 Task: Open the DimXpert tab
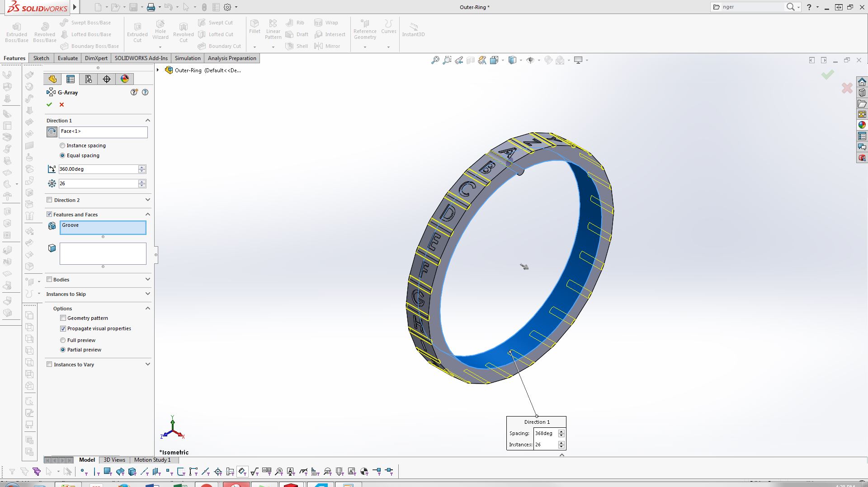96,58
